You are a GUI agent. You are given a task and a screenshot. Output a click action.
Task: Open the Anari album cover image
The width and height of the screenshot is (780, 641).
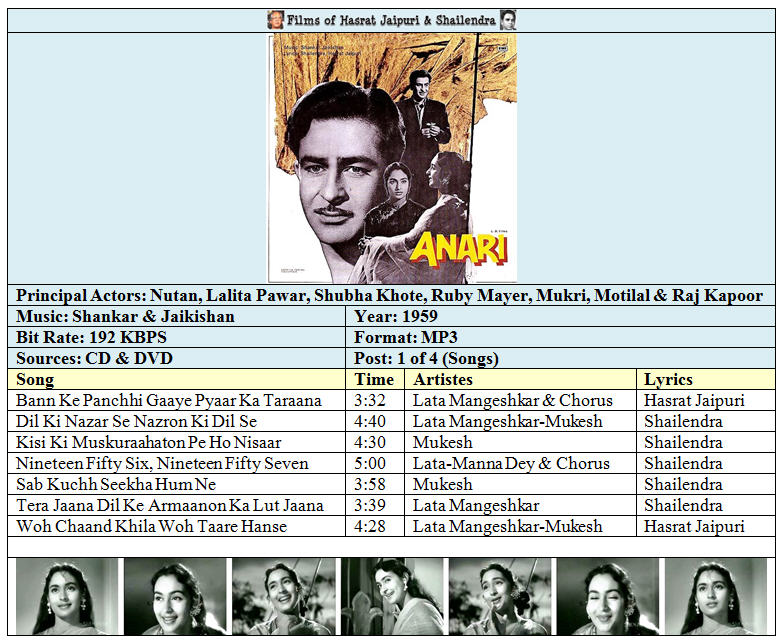pyautogui.click(x=392, y=158)
